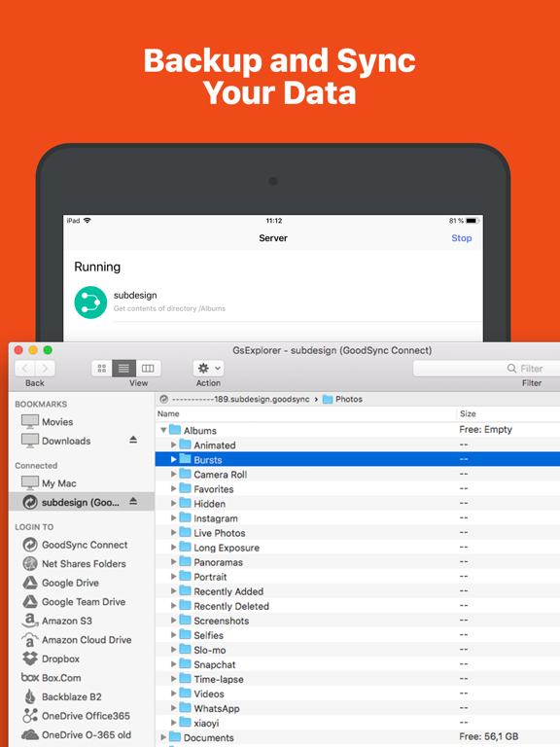The width and height of the screenshot is (560, 747).
Task: Expand the Camera Roll folder
Action: pyautogui.click(x=173, y=475)
